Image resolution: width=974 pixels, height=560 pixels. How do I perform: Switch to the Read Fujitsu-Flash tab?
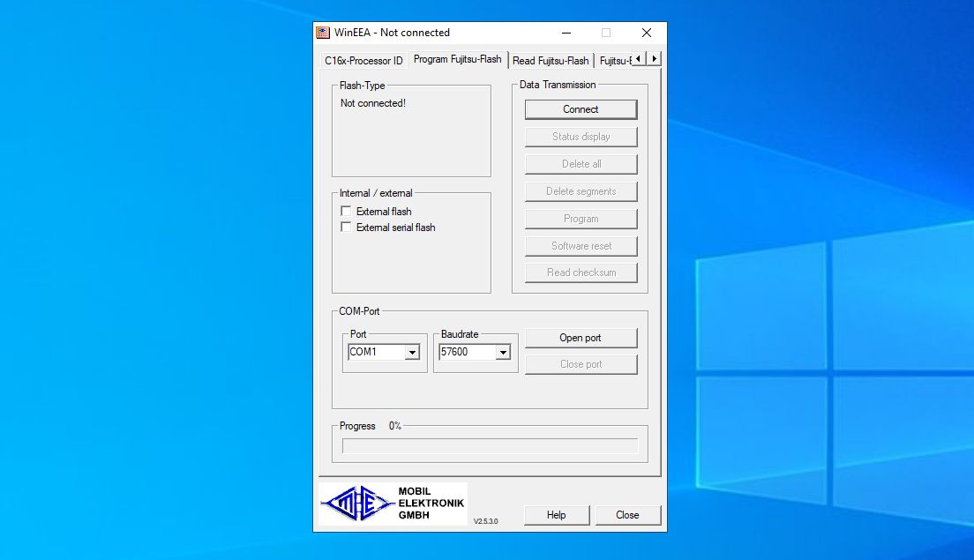[551, 61]
